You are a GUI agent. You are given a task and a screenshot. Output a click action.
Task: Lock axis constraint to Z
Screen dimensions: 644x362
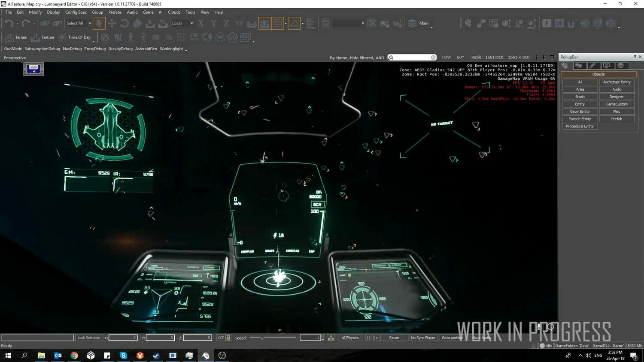(226, 23)
